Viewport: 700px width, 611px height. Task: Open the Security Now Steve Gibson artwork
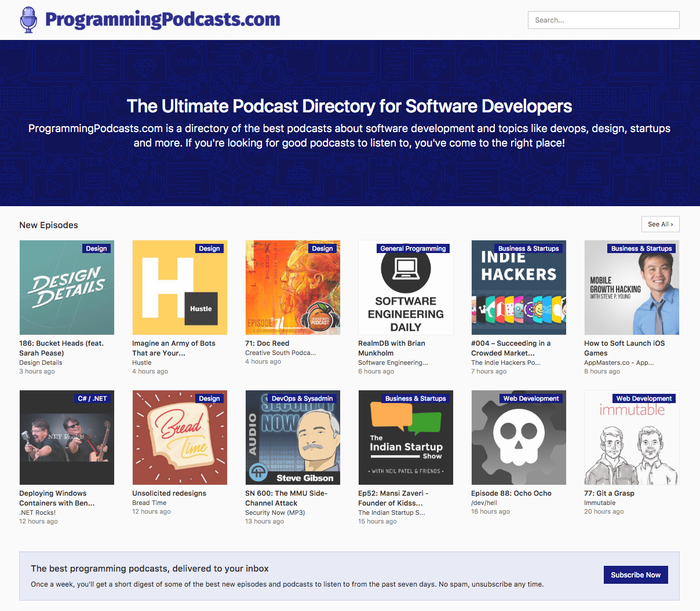point(293,437)
